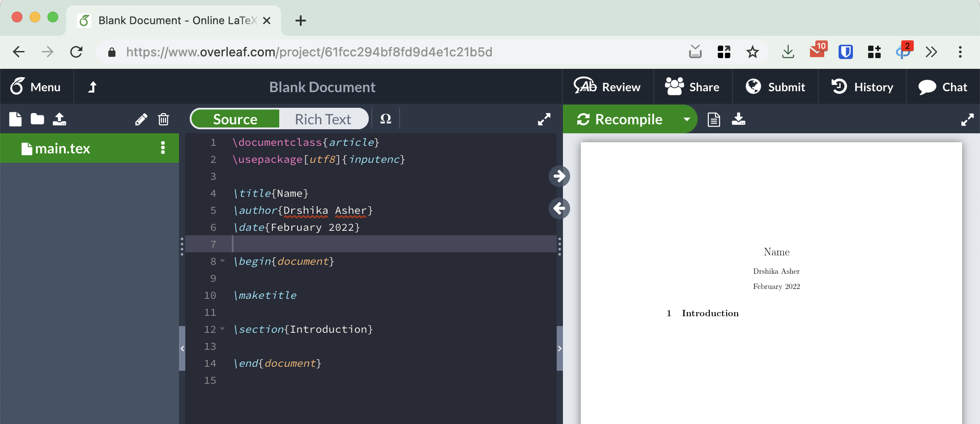Delete file using the trash icon

[x=163, y=119]
